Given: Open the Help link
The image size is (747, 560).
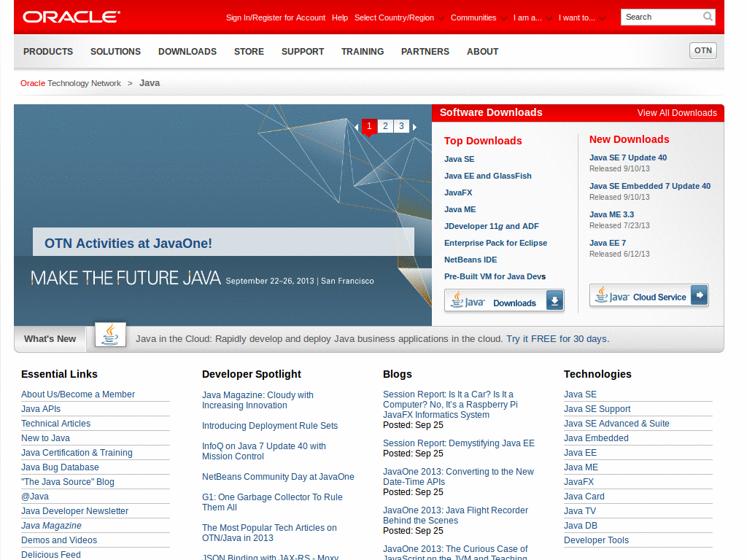Looking at the screenshot, I should 340,17.
